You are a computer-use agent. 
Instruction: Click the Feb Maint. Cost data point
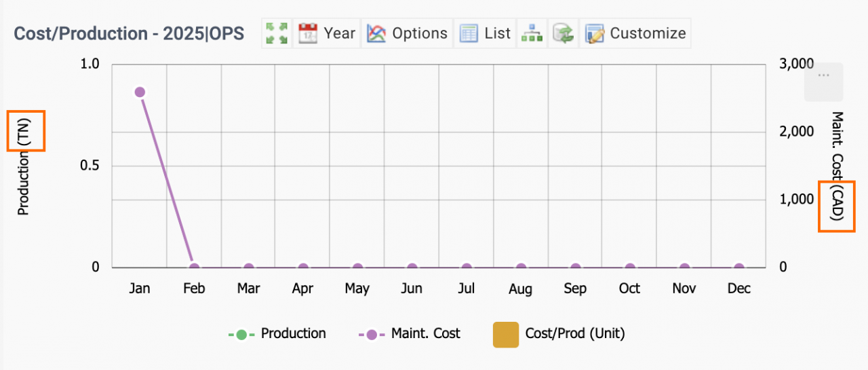(194, 267)
